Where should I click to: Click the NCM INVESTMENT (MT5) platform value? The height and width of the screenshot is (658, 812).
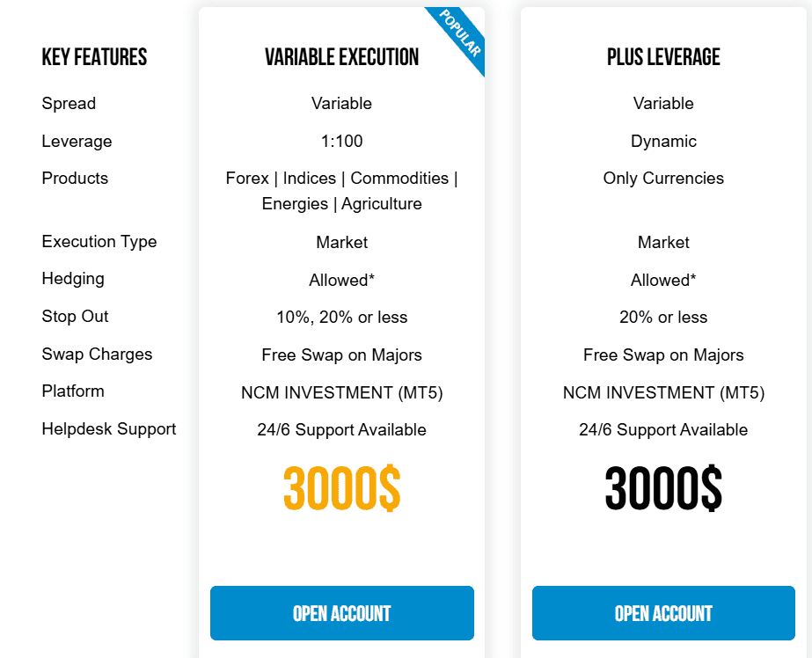(341, 392)
